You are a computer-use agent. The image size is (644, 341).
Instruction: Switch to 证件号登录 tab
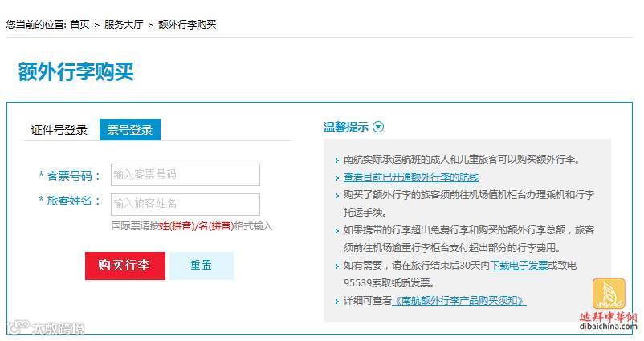pyautogui.click(x=59, y=130)
